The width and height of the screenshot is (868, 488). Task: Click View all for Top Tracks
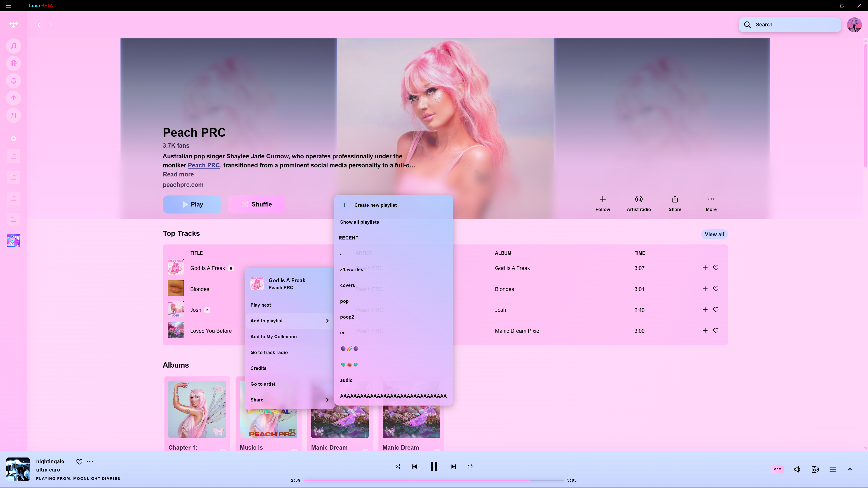pos(714,235)
